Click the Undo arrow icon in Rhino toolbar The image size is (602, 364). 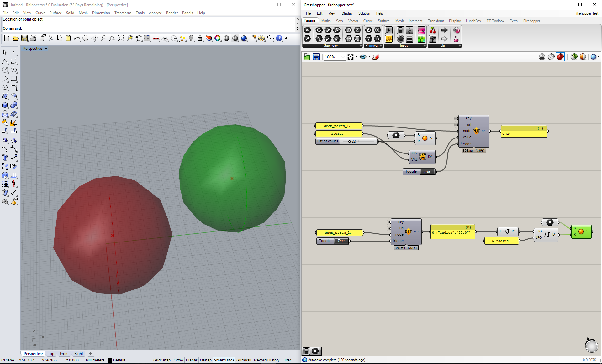click(77, 39)
